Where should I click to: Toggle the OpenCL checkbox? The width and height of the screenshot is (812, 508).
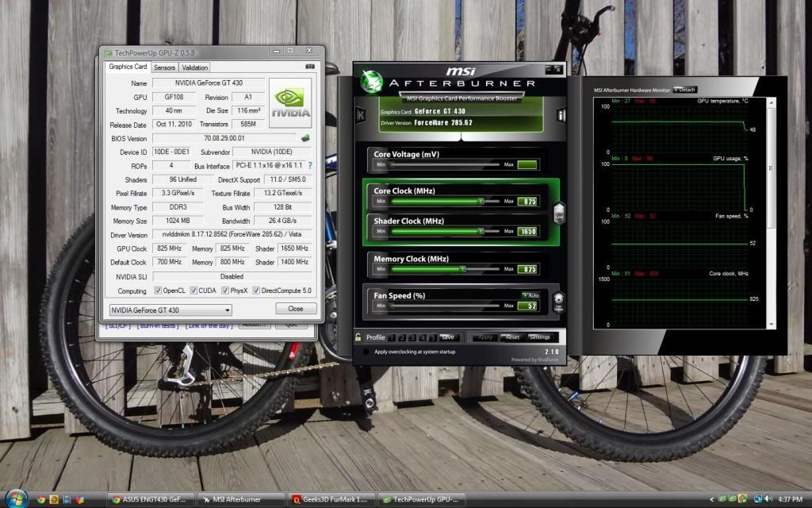coord(158,291)
